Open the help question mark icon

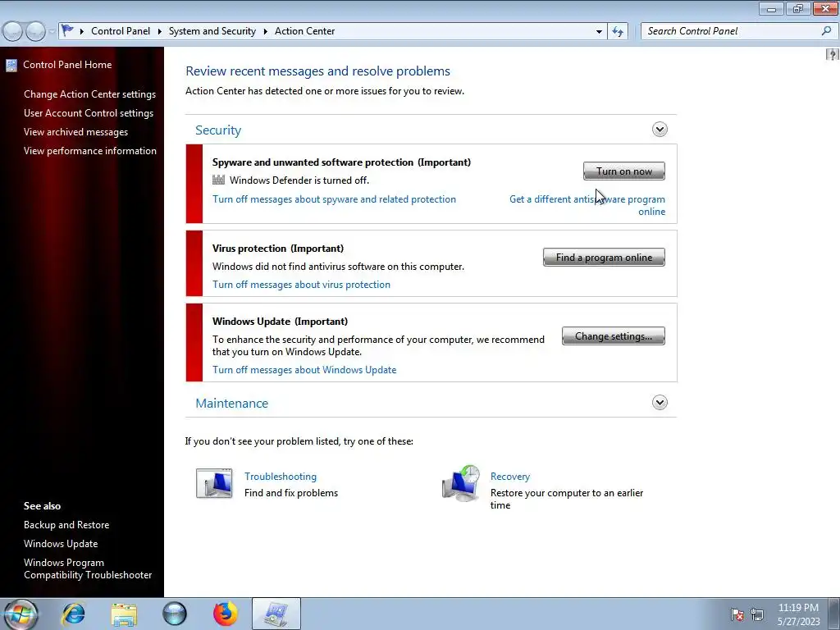point(832,54)
